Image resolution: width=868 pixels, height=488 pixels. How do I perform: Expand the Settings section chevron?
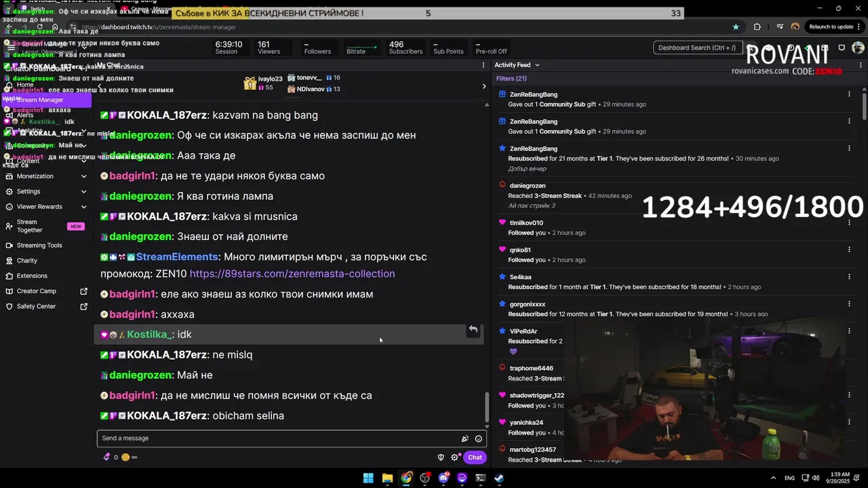tap(83, 192)
